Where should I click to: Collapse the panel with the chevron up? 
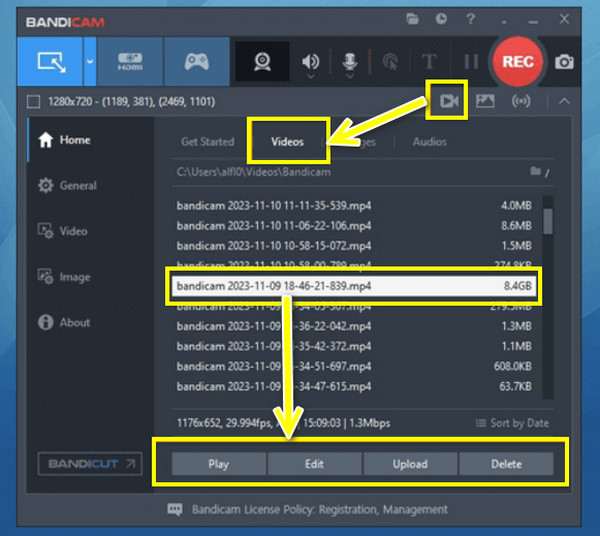coord(564,101)
